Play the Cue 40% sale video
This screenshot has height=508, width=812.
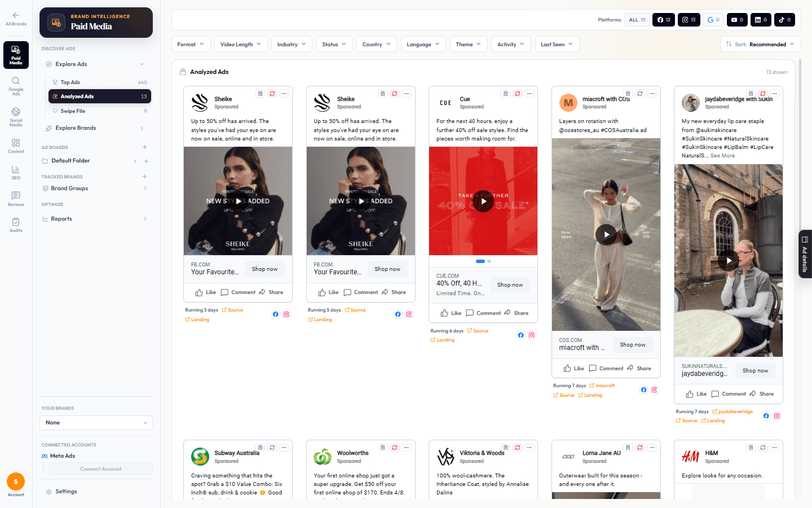point(483,201)
